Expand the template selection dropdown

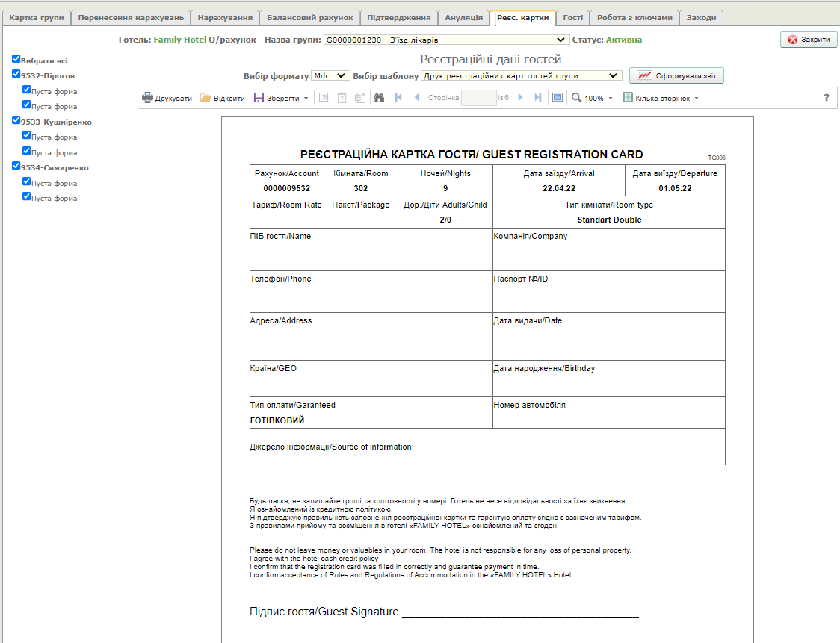(x=521, y=75)
